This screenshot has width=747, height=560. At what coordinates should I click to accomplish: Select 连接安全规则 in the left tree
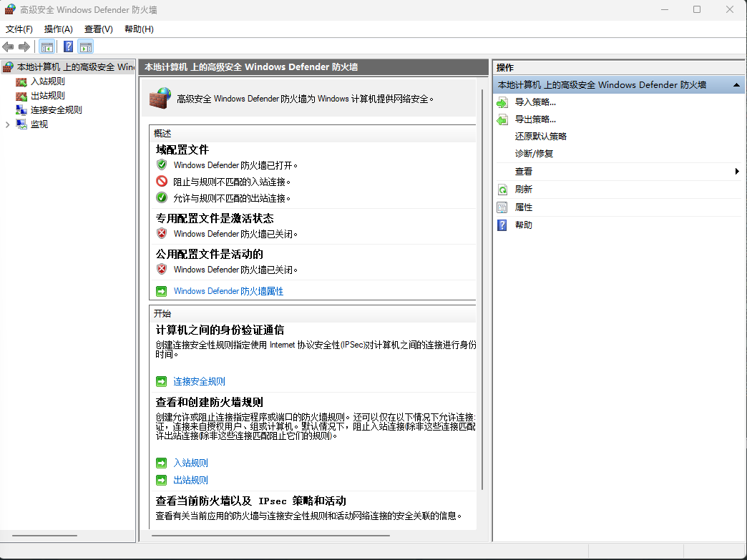(x=57, y=110)
